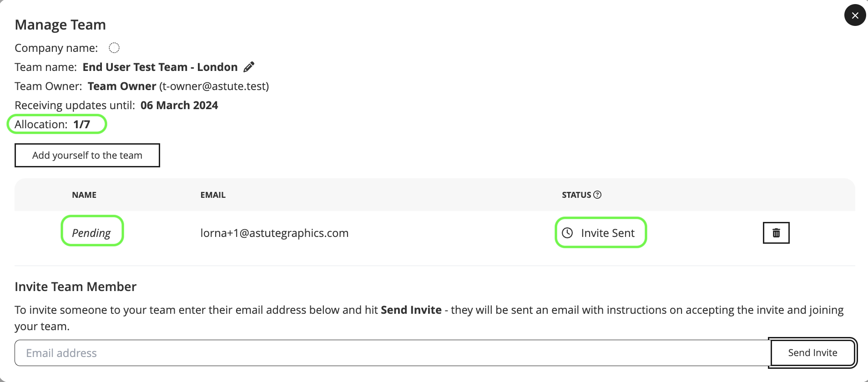
Task: Click Add yourself to the team
Action: (x=87, y=156)
